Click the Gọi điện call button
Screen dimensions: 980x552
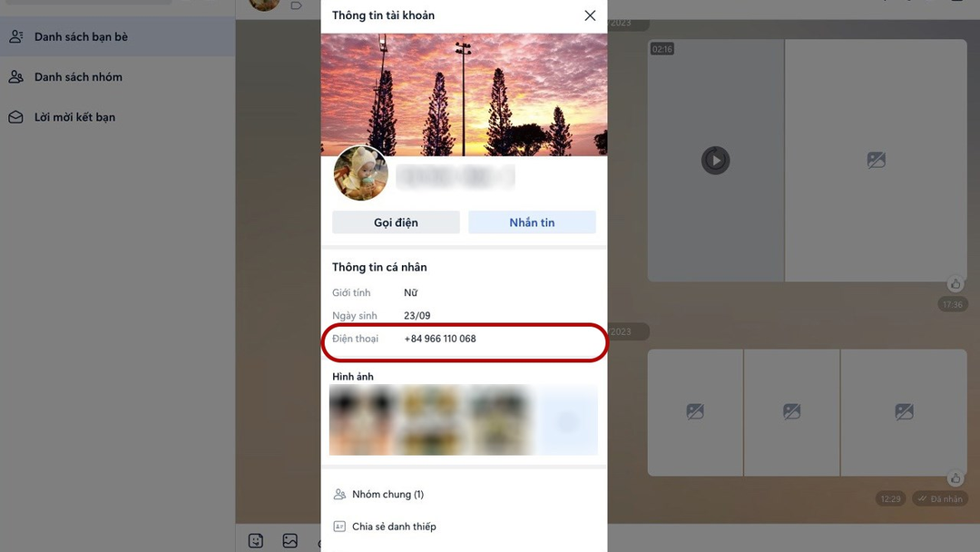(x=396, y=222)
